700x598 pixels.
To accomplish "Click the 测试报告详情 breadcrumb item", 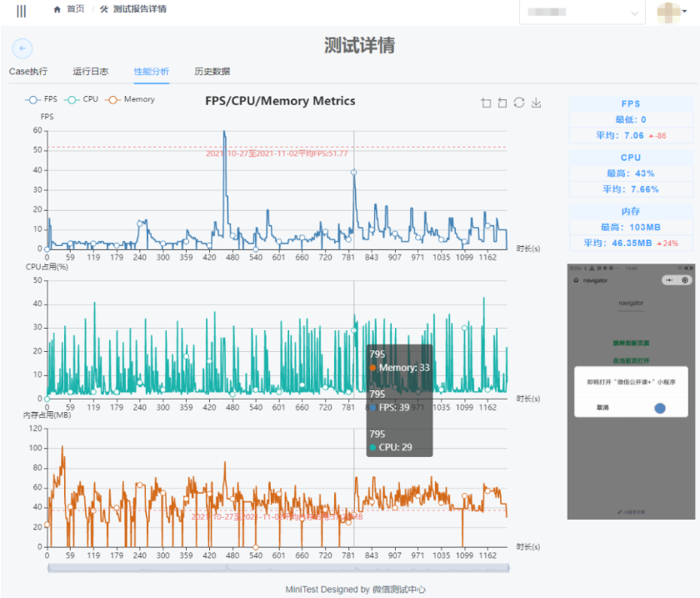I will (140, 9).
